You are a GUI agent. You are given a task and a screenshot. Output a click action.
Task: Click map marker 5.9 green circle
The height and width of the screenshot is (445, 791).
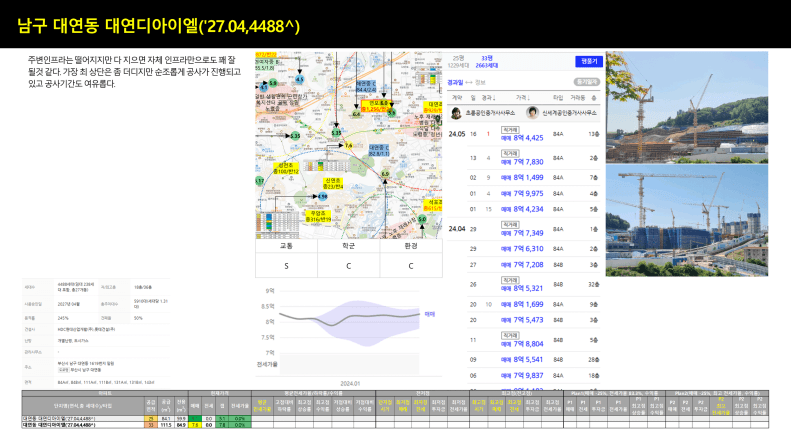273,83
